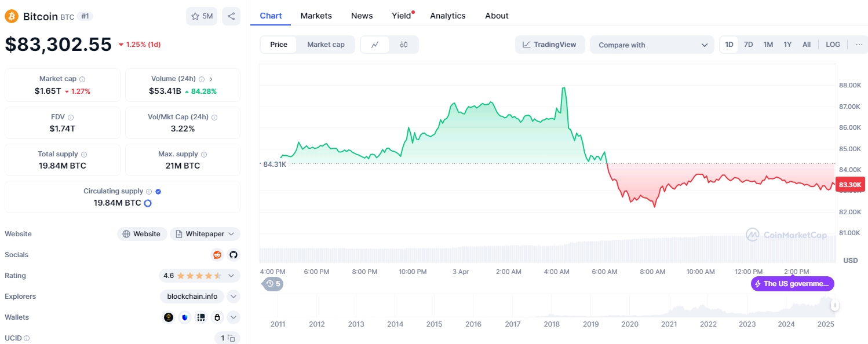Switch to candlestick chart icon

404,45
